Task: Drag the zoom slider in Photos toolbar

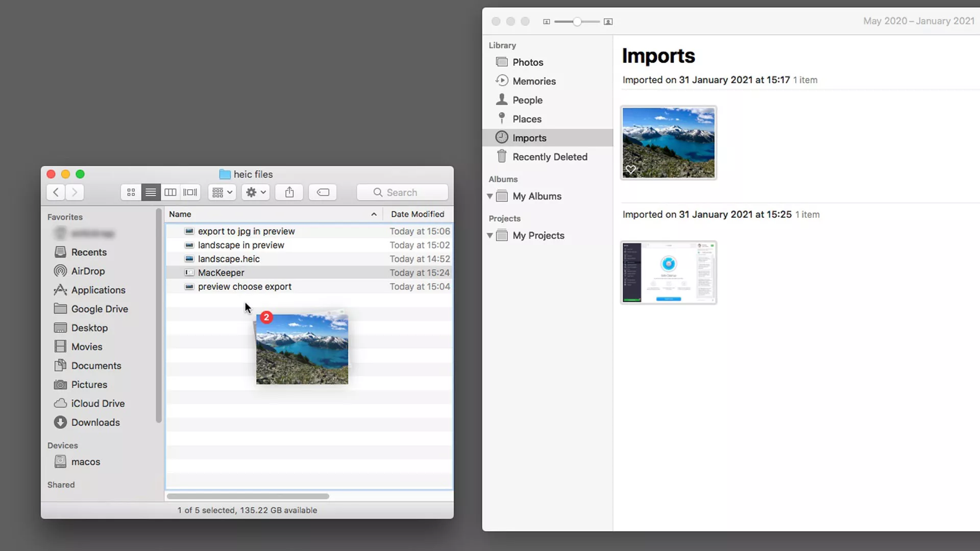Action: (577, 21)
